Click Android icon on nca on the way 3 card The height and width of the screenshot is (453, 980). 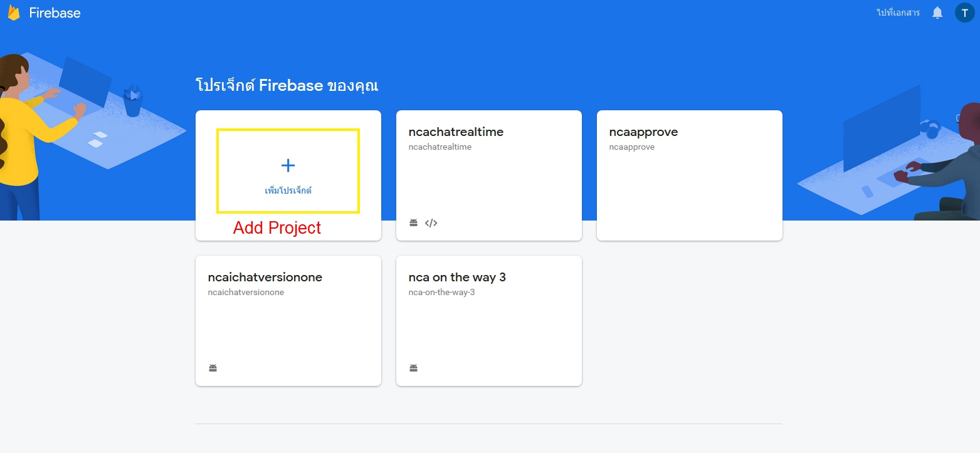(413, 368)
